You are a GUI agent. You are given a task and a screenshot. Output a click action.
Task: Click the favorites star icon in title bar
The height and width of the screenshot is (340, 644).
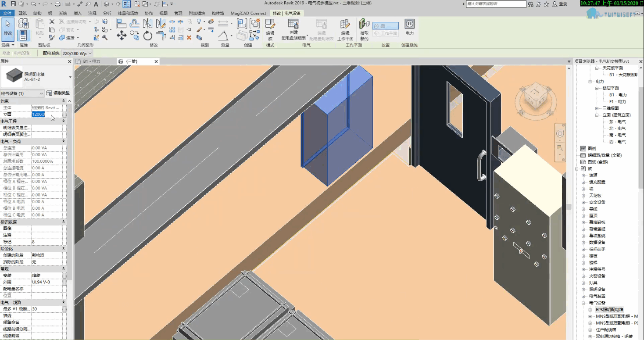click(546, 4)
